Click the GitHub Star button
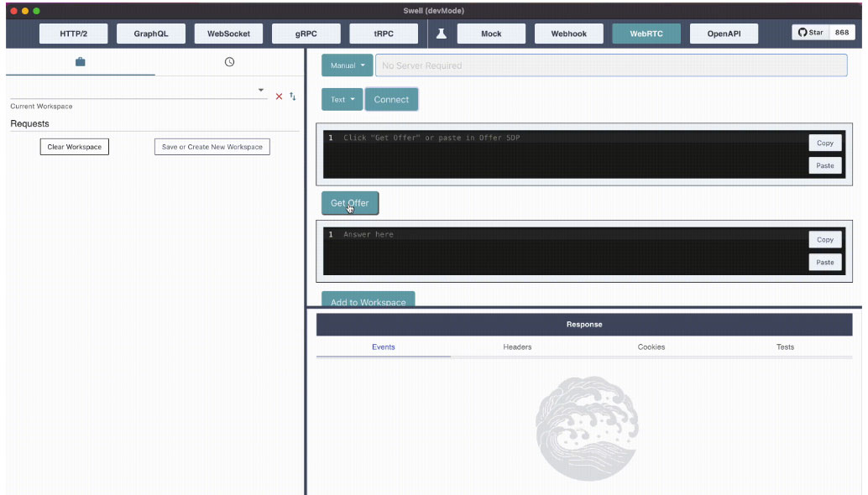This screenshot has width=868, height=495. click(811, 33)
